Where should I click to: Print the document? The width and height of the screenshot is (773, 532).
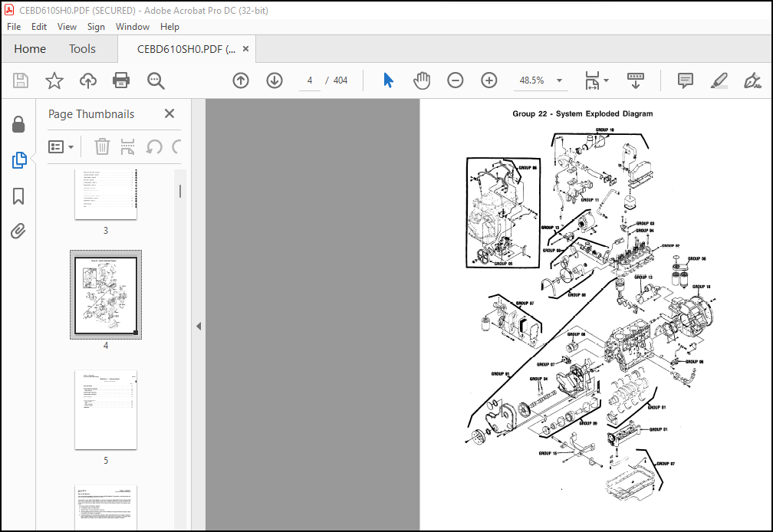[121, 80]
